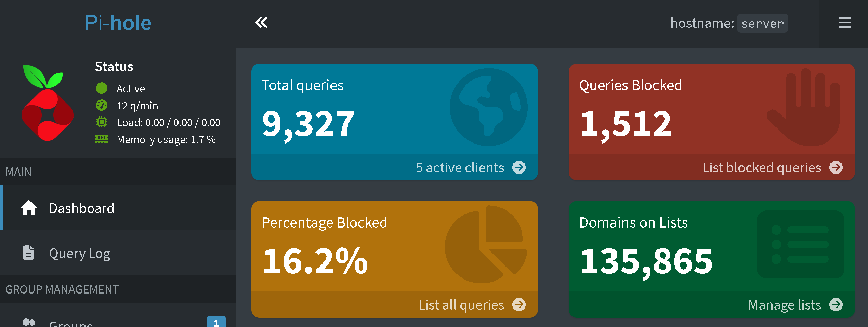The height and width of the screenshot is (327, 868).
Task: Click the Groups toggle icon in sidebar
Action: (29, 322)
